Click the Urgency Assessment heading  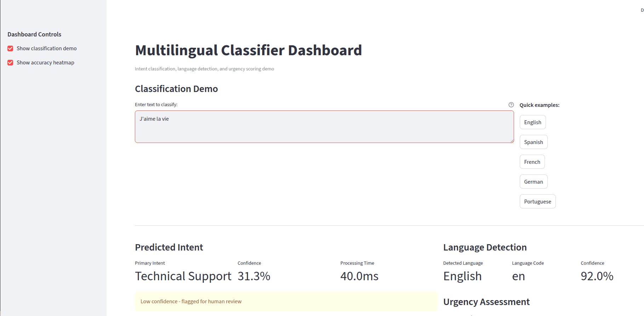486,302
